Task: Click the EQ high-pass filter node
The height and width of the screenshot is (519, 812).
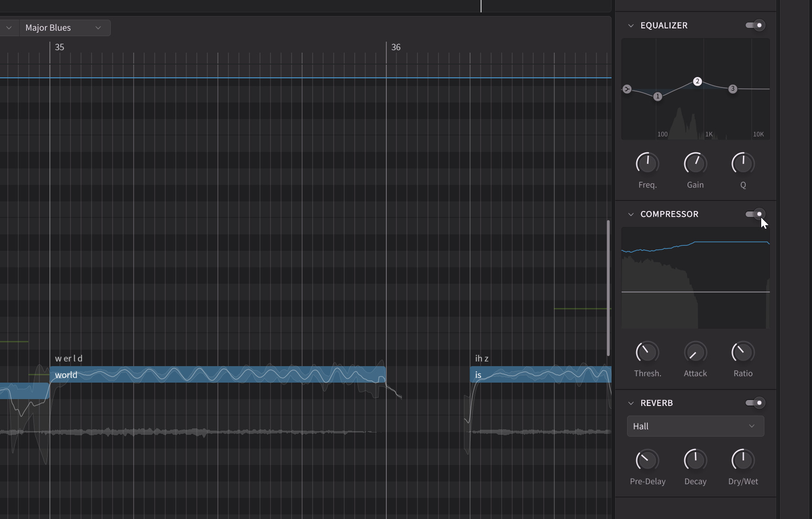Action: 627,89
